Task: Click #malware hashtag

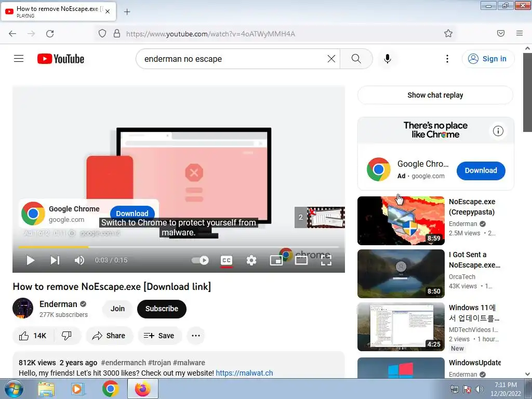Action: click(189, 363)
